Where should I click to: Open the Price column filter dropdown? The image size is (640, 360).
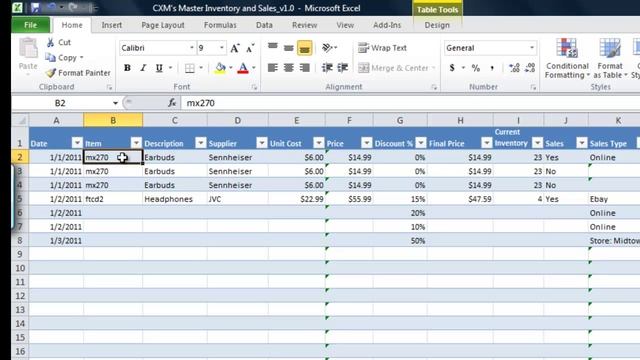(367, 143)
